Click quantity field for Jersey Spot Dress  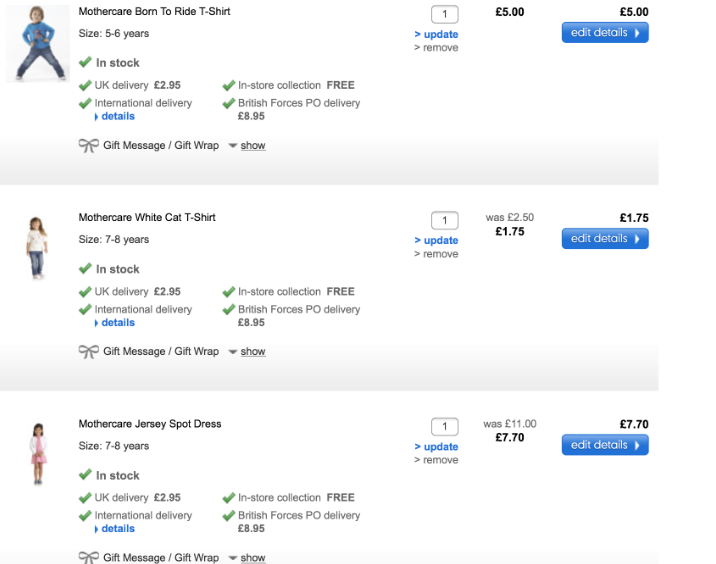[x=444, y=427]
